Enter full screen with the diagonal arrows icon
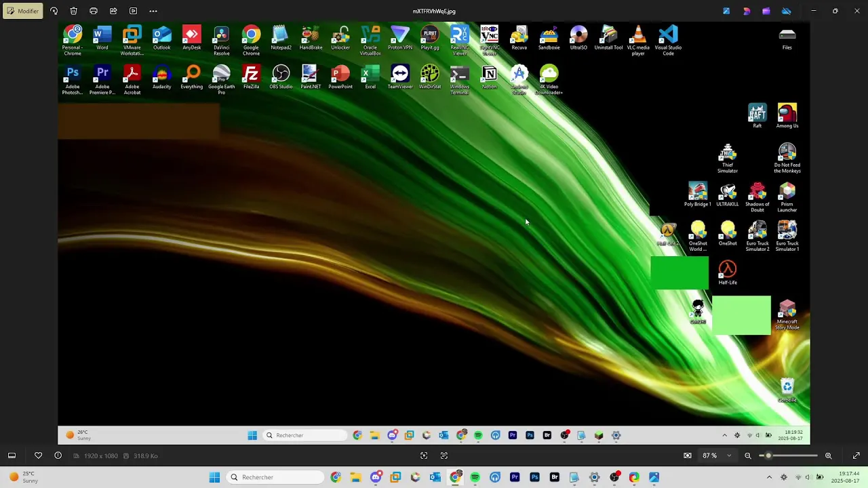 pos(856,455)
